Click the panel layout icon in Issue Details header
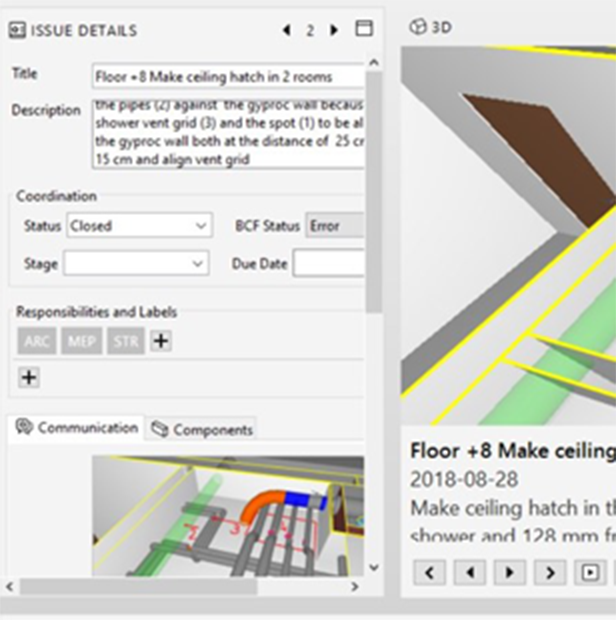This screenshot has height=620, width=616. [364, 29]
